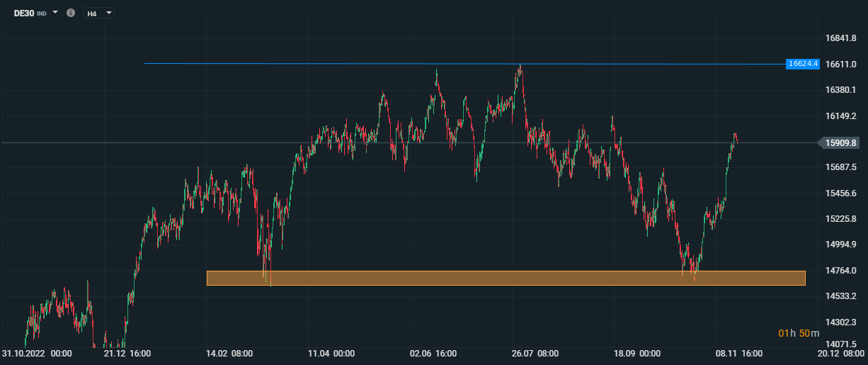Click the current price tag 15909.8
The width and height of the screenshot is (868, 365).
(840, 143)
